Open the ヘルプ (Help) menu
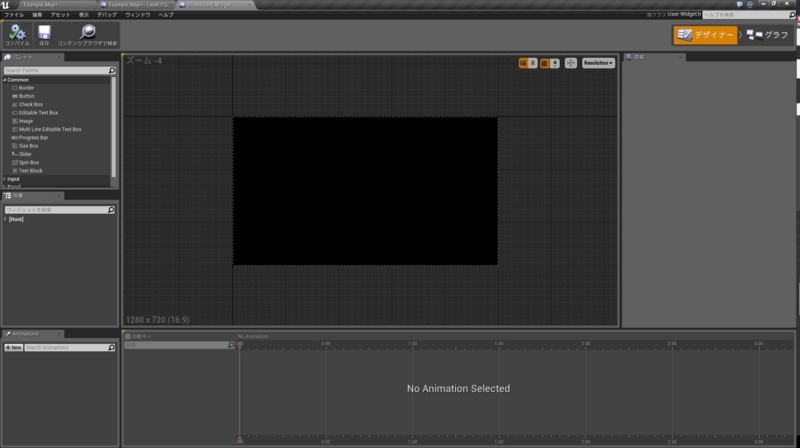This screenshot has width=800, height=448. pyautogui.click(x=166, y=15)
